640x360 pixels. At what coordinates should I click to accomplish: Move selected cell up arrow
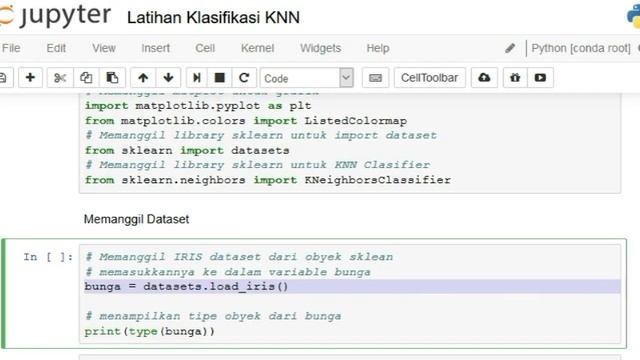point(143,78)
